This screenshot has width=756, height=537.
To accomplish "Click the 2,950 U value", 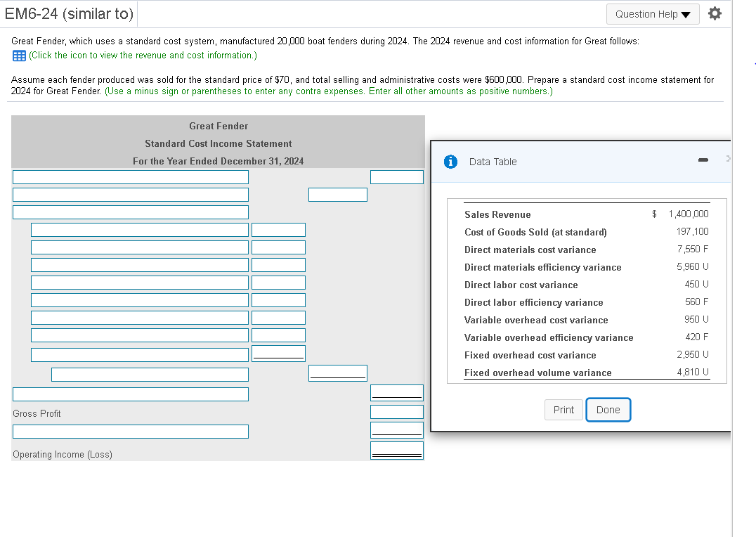I will click(693, 355).
